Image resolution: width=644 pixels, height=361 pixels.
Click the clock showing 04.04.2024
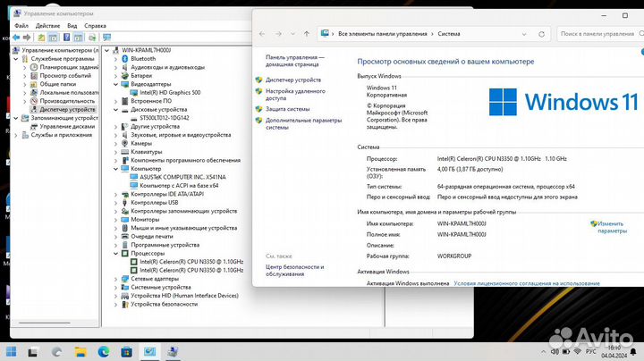(x=614, y=352)
